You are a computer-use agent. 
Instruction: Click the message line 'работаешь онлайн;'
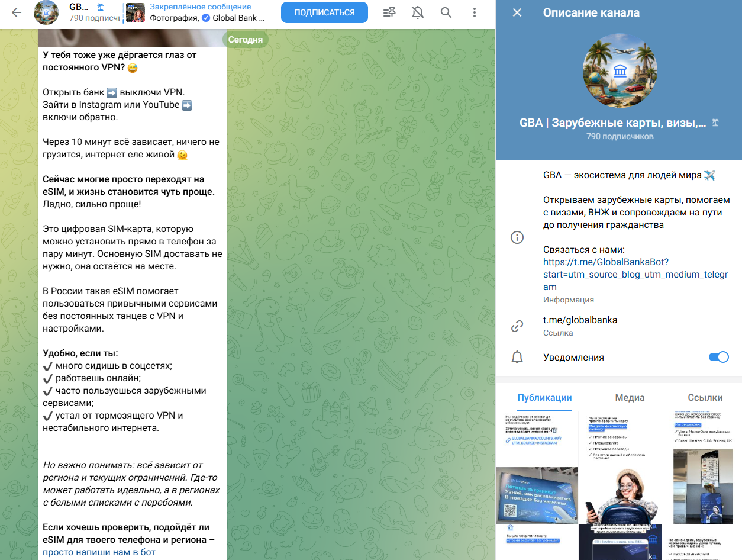(x=98, y=378)
